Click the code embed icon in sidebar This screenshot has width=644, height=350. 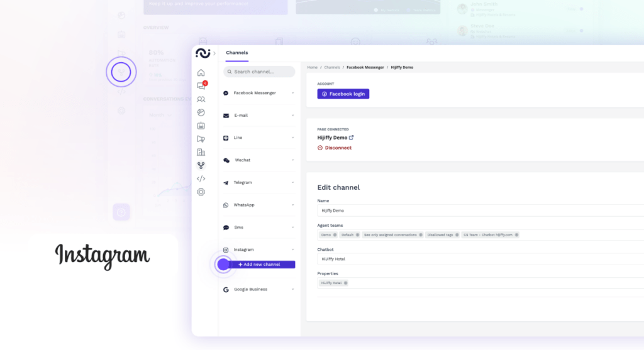point(201,178)
